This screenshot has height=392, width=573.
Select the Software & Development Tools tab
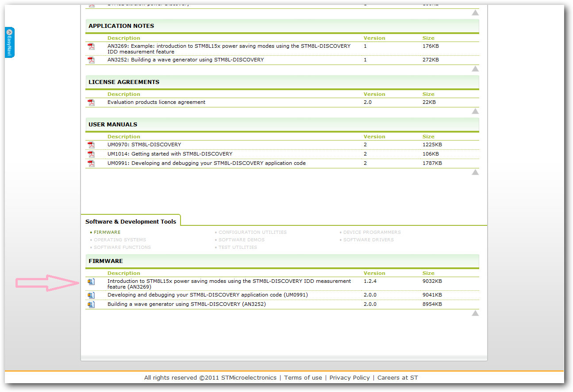pos(131,221)
